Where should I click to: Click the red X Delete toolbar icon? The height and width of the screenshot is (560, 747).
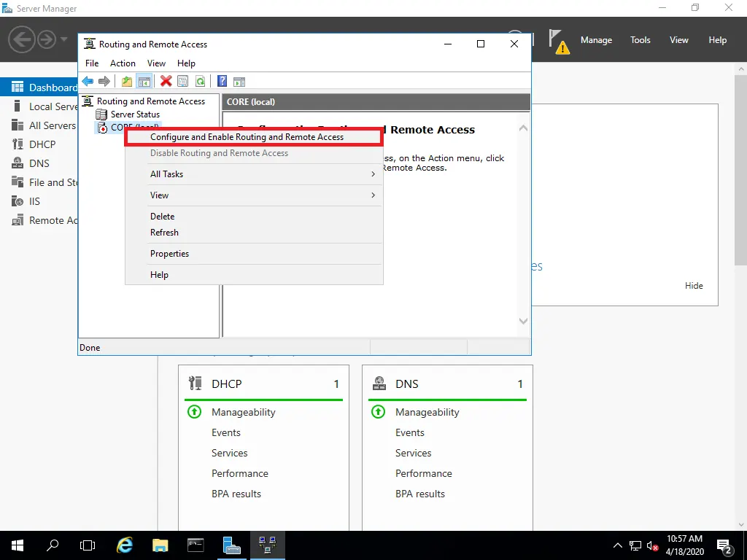166,82
